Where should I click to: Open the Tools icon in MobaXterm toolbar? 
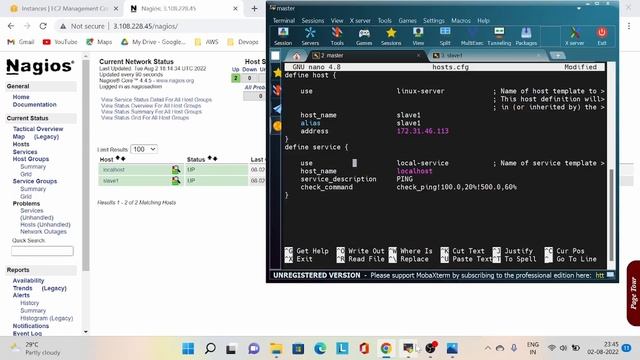(x=337, y=36)
